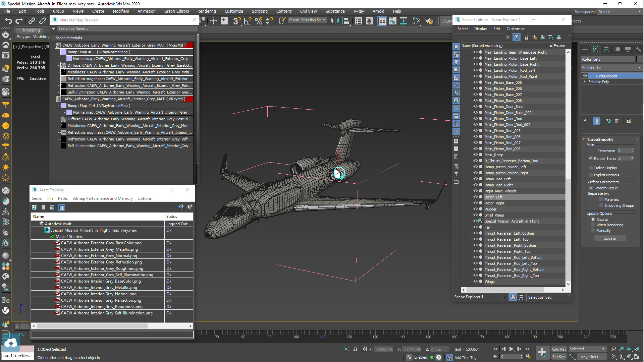Click the Create plus tab in the Command Panel
644x362 pixels.
click(x=585, y=49)
